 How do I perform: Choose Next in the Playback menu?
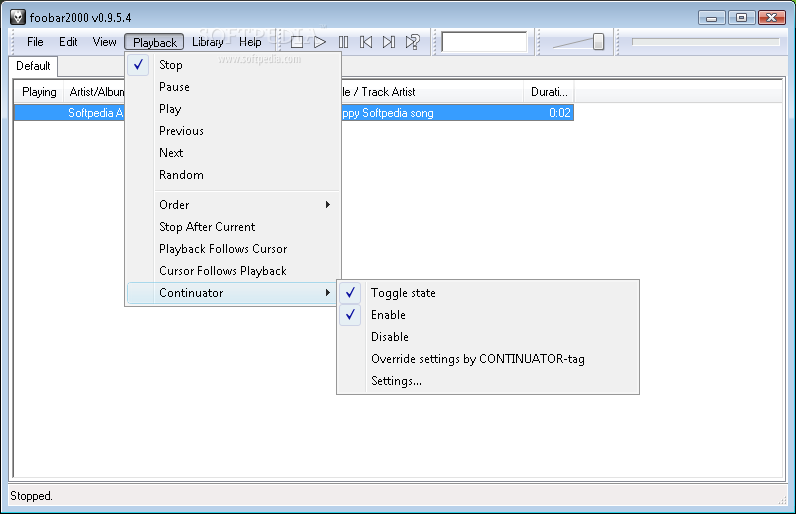[x=234, y=153]
